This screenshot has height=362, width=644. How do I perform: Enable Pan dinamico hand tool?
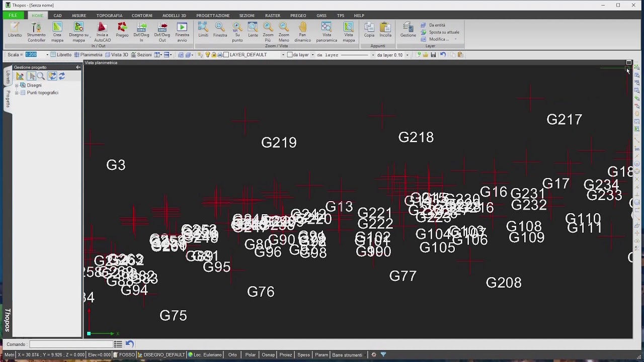tap(302, 32)
